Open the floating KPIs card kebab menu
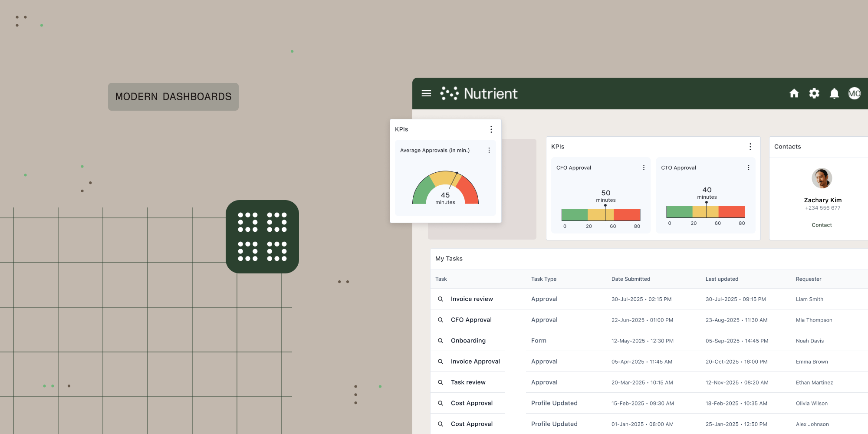Image resolution: width=868 pixels, height=434 pixels. coord(491,129)
